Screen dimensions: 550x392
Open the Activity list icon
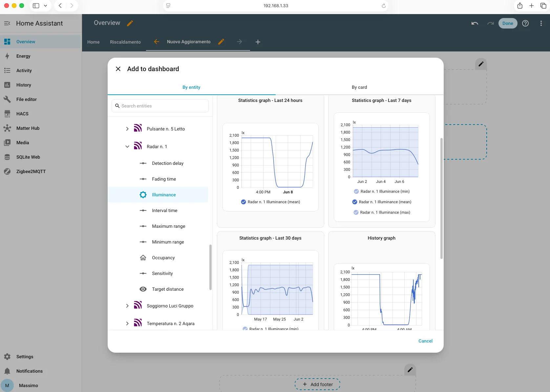pyautogui.click(x=7, y=70)
